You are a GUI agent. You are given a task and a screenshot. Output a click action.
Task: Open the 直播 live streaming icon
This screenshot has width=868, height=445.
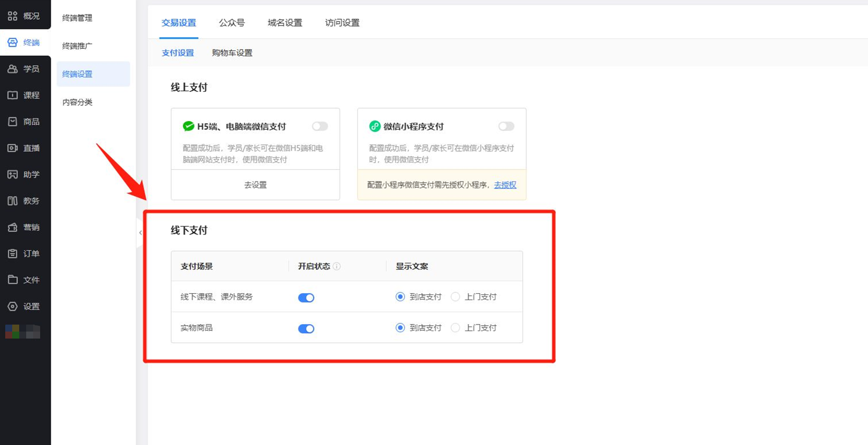point(13,148)
